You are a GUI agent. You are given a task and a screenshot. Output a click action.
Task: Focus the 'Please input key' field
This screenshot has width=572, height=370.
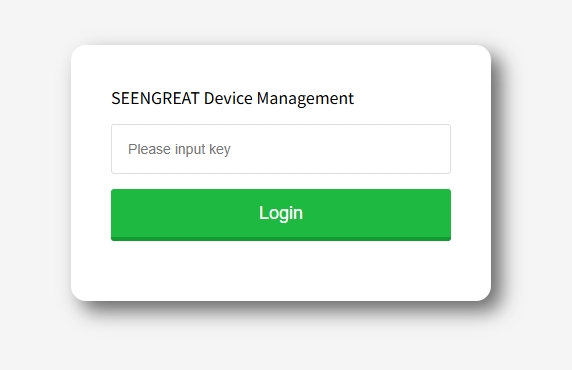(x=281, y=149)
